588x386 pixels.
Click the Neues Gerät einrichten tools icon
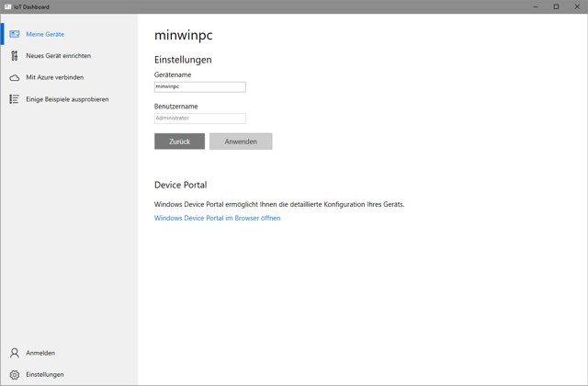(15, 56)
